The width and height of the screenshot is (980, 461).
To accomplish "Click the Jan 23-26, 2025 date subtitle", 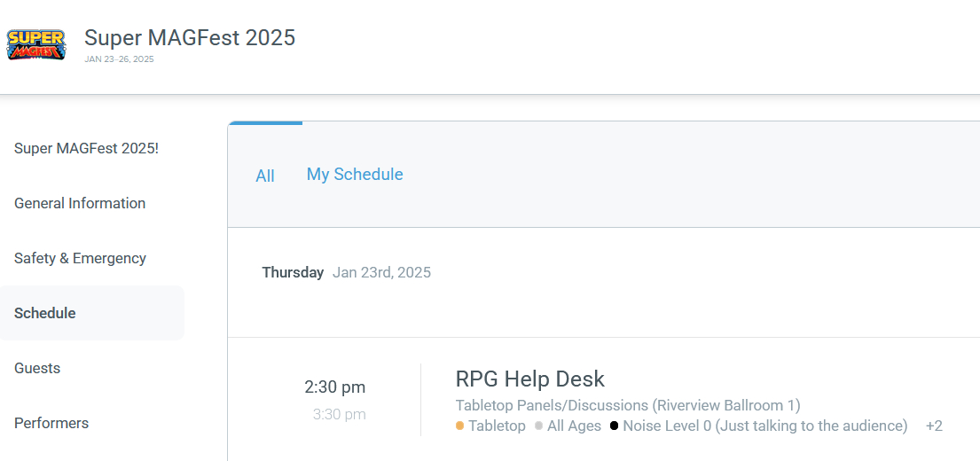I will point(119,59).
